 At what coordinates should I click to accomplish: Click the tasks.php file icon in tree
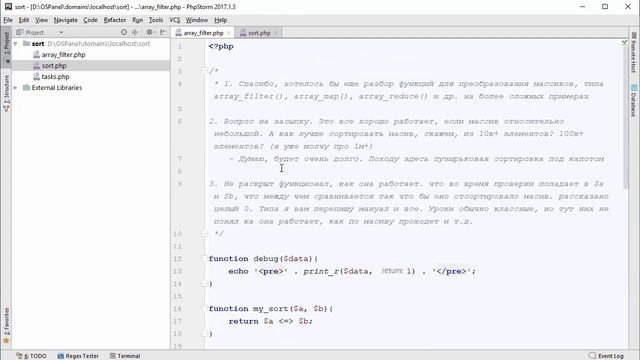[36, 76]
